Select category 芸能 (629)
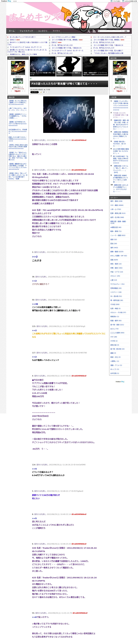138x644 pixels. 114,260
